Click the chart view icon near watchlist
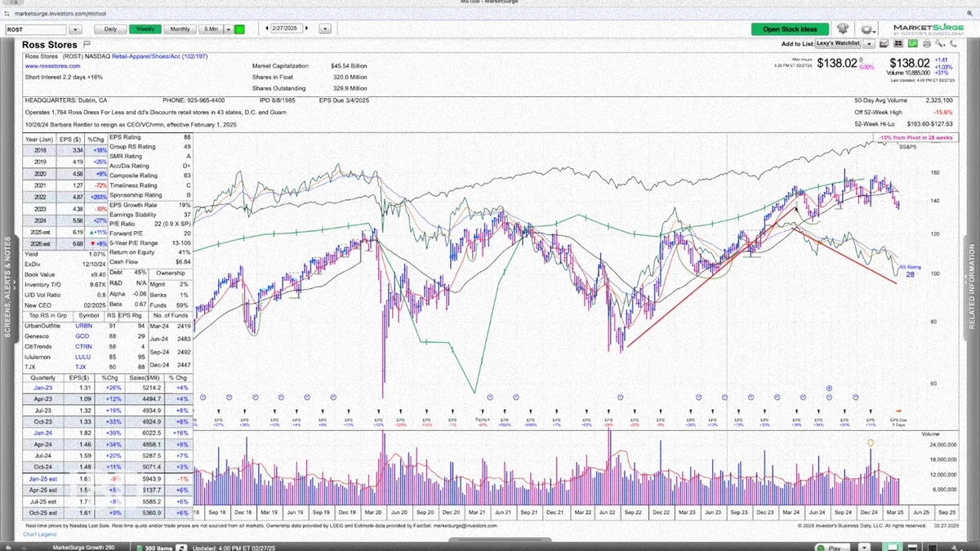Viewport: 980px width, 551px height. tap(884, 43)
